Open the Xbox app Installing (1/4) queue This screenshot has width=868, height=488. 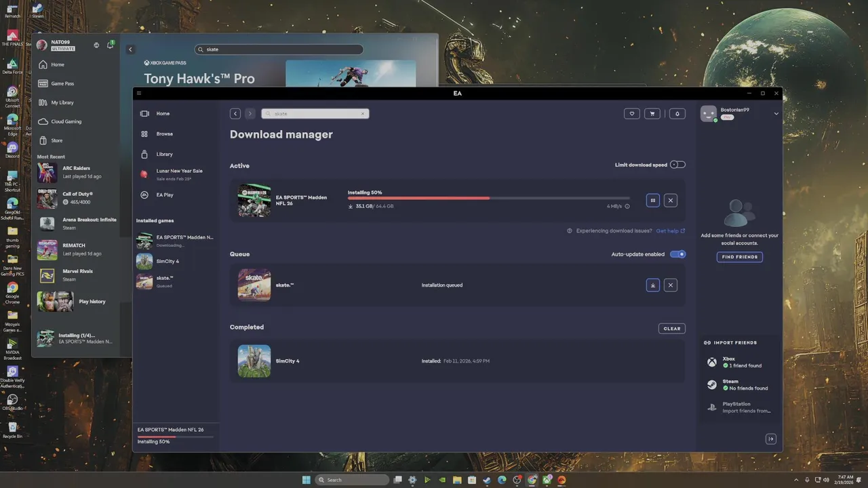coord(77,339)
